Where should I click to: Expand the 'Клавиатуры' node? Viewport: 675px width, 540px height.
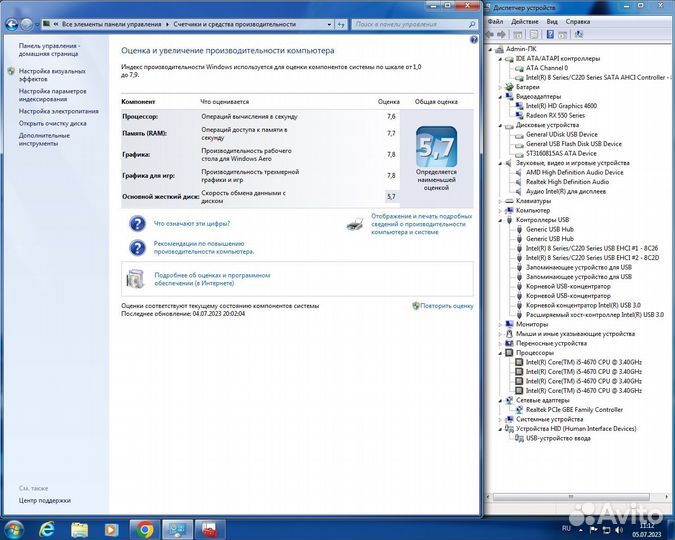500,201
